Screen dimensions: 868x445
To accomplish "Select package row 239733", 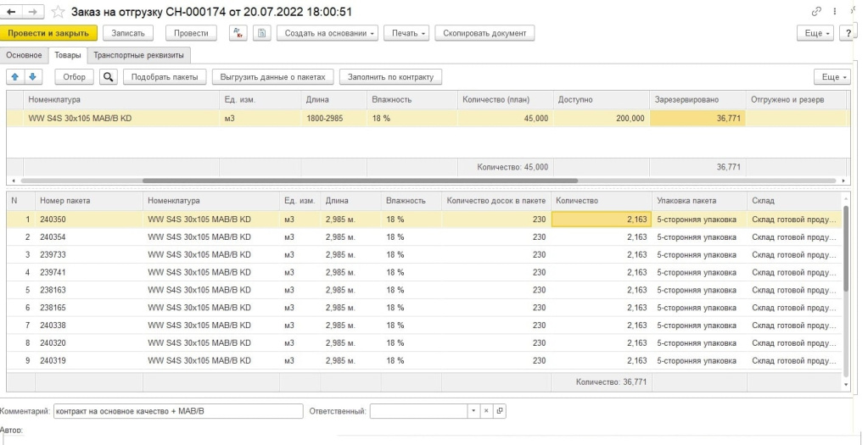I will [424, 255].
